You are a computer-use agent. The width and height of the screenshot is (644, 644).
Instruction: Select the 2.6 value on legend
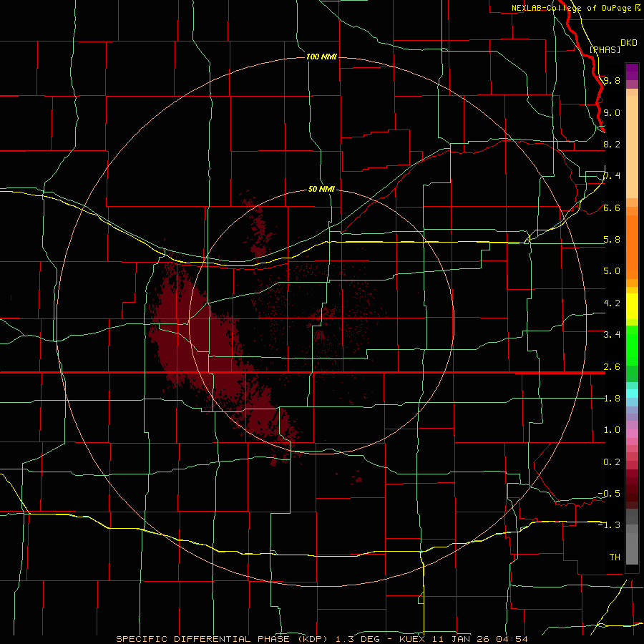(x=612, y=367)
